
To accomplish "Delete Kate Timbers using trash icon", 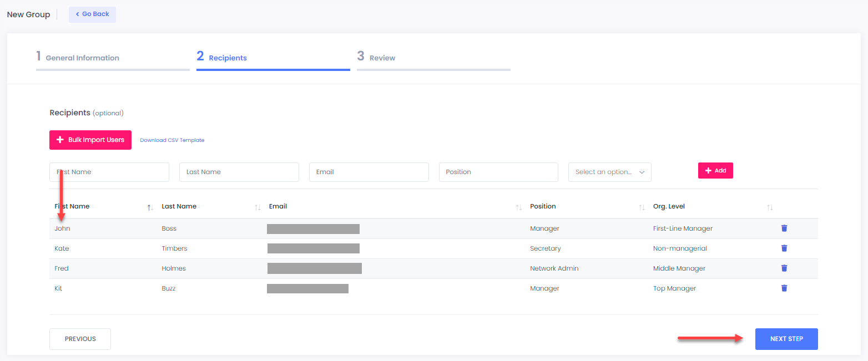I will click(784, 248).
